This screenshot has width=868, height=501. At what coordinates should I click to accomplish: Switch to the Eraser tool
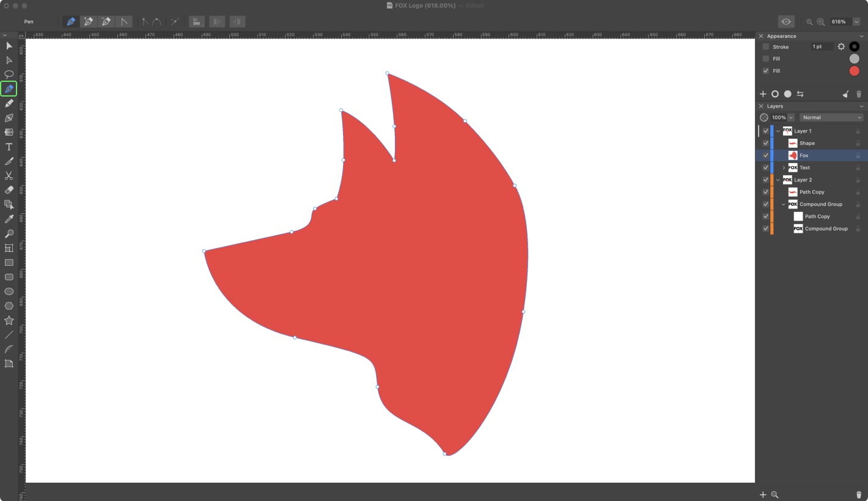click(x=9, y=189)
